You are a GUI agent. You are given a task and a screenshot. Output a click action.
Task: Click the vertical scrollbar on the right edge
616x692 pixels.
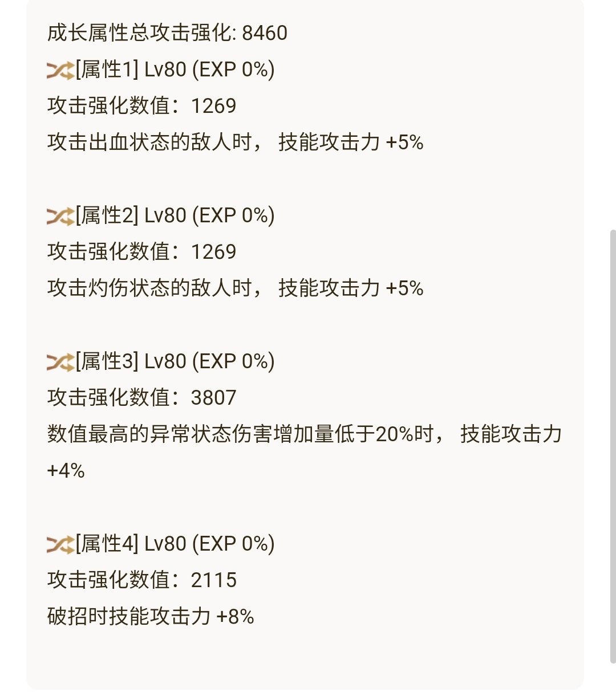[613, 446]
